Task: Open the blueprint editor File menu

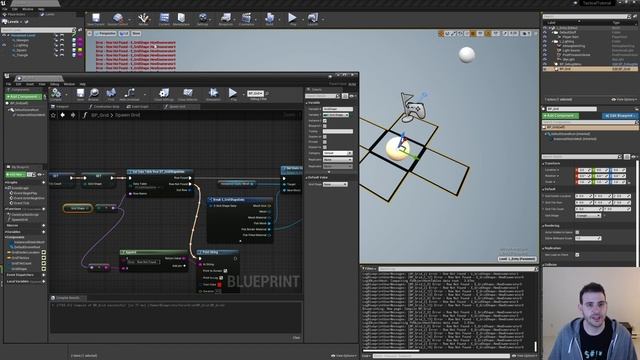Action: point(9,84)
